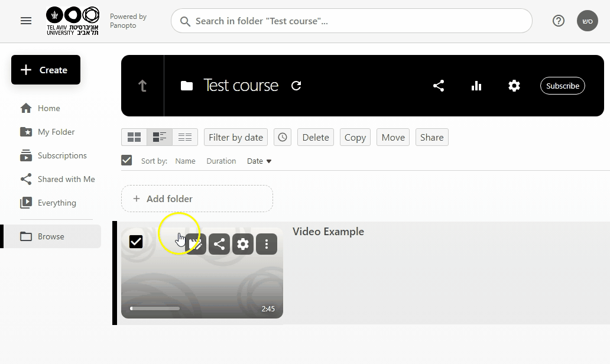Sort videos by Name
Screen dimensions: 610x364
point(185,161)
